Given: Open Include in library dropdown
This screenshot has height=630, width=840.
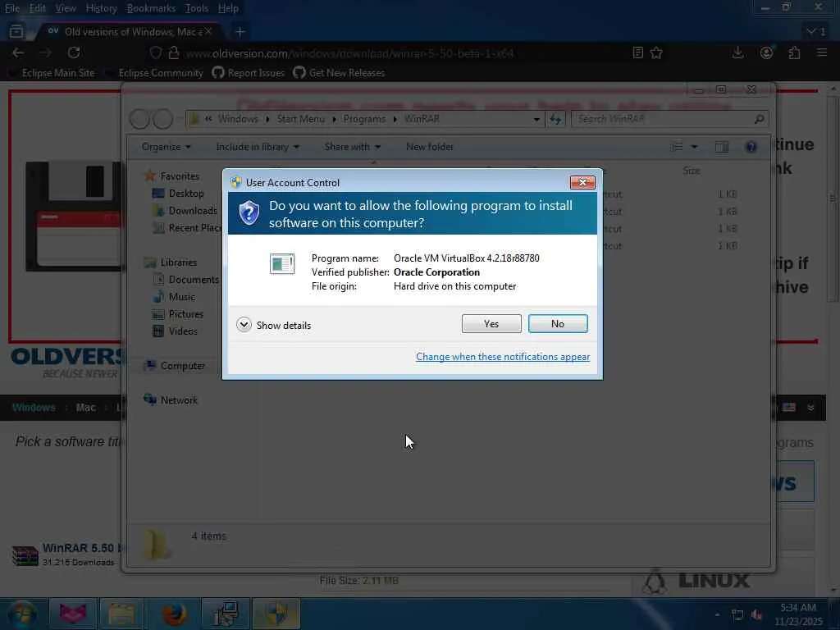Looking at the screenshot, I should point(258,147).
